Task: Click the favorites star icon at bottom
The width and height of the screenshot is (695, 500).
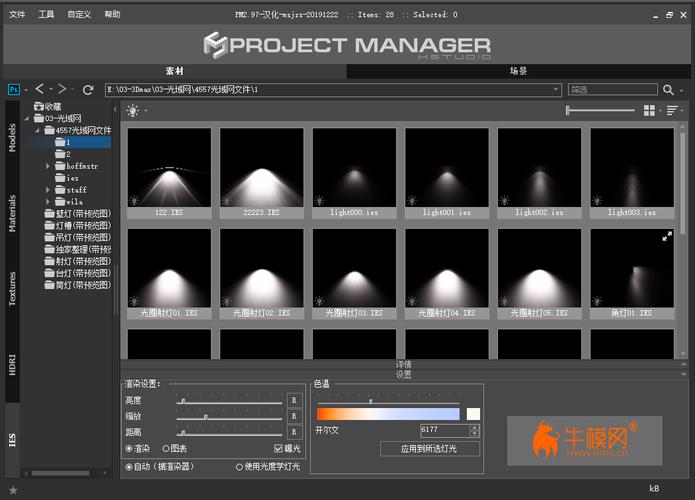Action: click(x=13, y=490)
